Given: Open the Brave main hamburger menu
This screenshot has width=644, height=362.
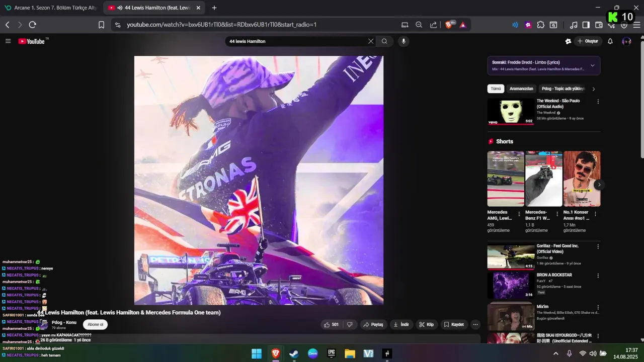Looking at the screenshot, I should [x=636, y=25].
